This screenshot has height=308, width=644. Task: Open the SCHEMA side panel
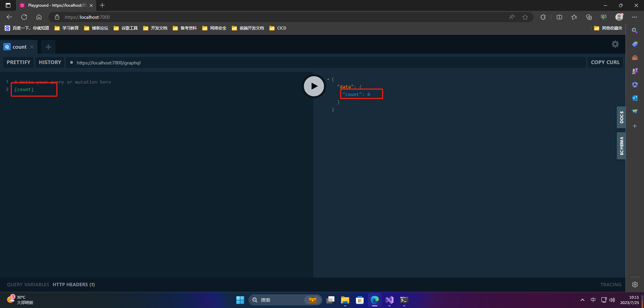621,146
